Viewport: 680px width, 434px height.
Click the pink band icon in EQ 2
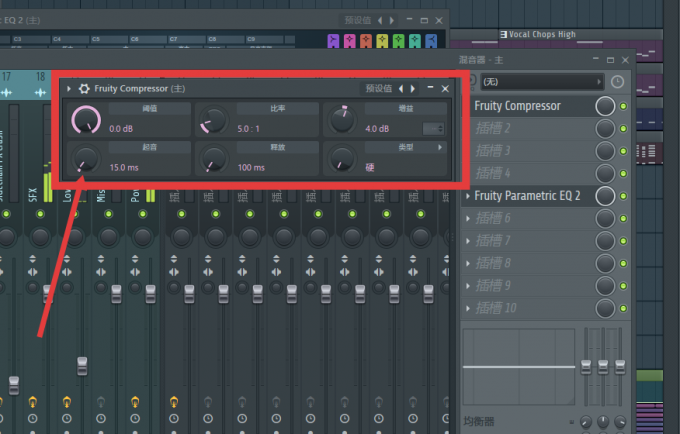[x=350, y=41]
